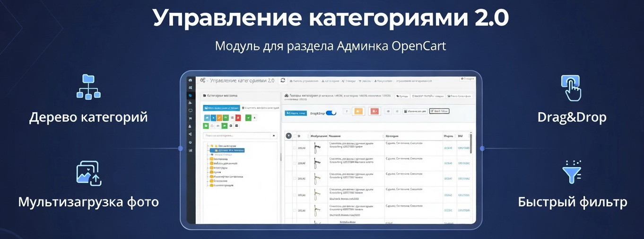Click the eye icon in the products toolbar
Viewport: 644px width, 239px height.
[388, 112]
